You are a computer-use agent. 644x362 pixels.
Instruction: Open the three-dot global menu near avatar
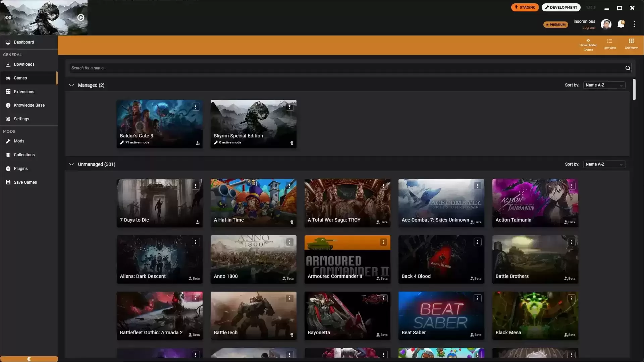coord(634,24)
